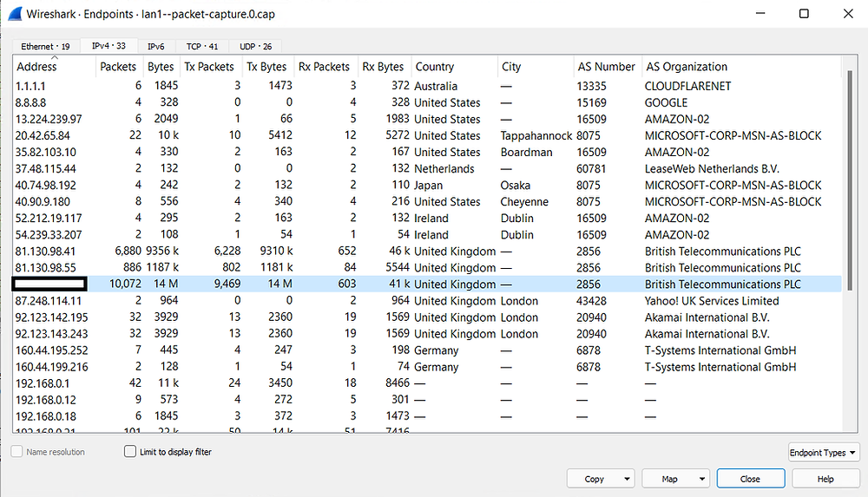Open Help for the Endpoints dialog
Viewport: 868px width, 497px height.
[x=825, y=479]
